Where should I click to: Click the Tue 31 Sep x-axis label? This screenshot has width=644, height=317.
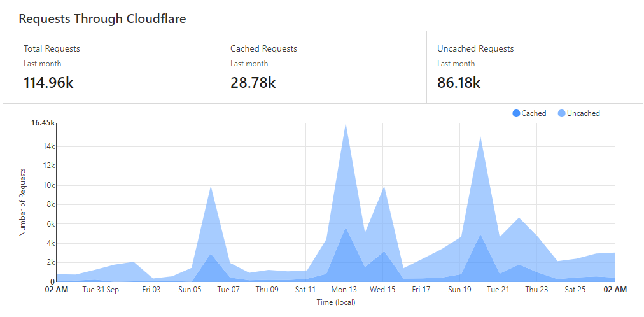tap(101, 290)
